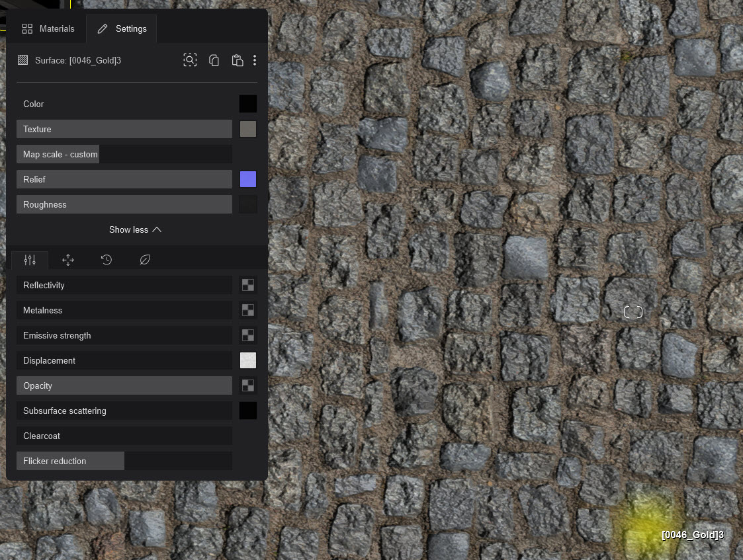Adjust the Roughness slider
This screenshot has width=743, height=560.
tap(124, 204)
